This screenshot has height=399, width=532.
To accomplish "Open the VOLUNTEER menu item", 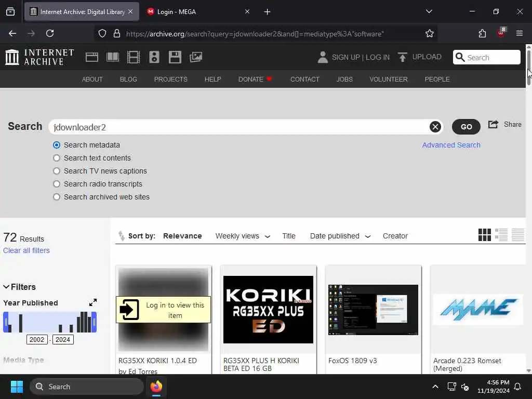I will [x=389, y=79].
